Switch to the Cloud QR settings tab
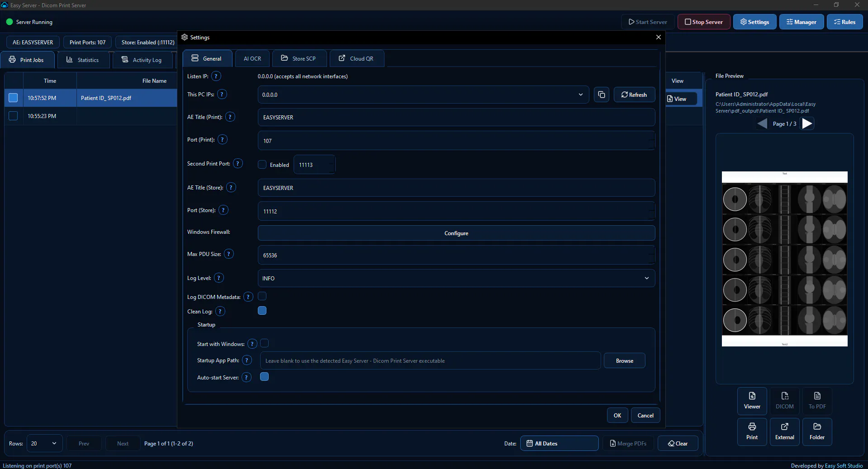This screenshot has height=469, width=868. point(357,58)
